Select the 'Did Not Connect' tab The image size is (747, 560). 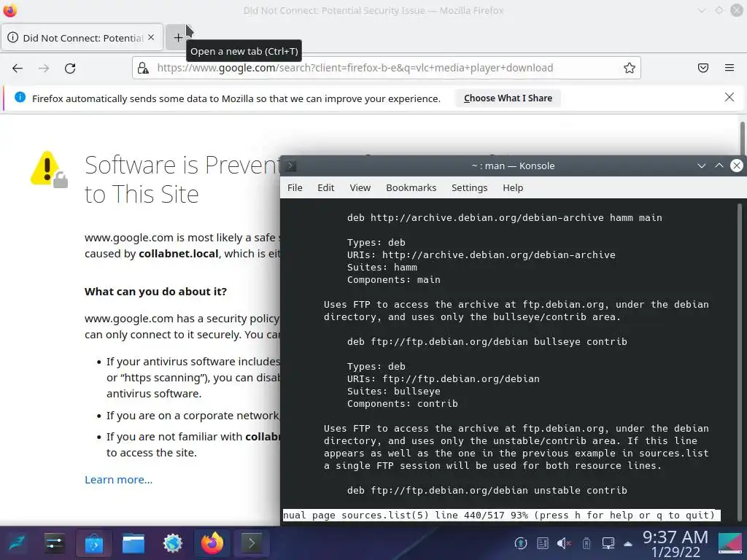82,38
